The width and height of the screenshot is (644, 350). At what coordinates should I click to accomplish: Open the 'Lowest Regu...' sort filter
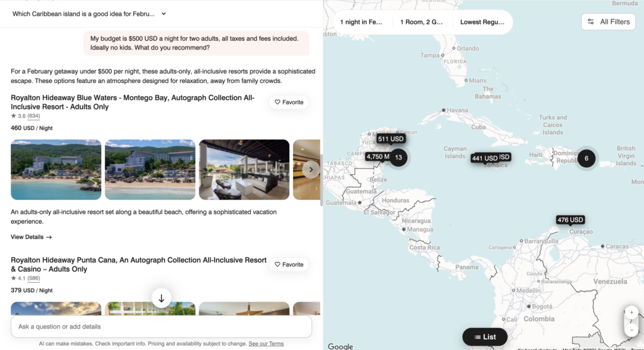pos(482,22)
